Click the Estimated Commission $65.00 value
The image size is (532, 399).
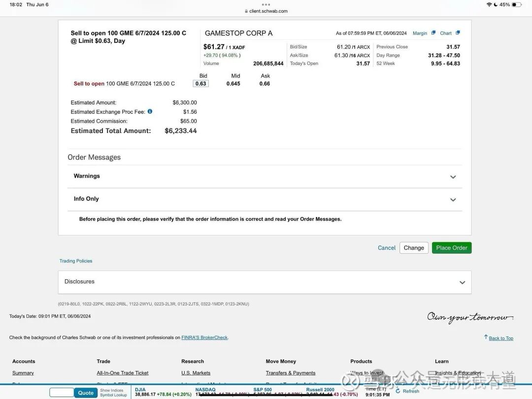coord(188,121)
